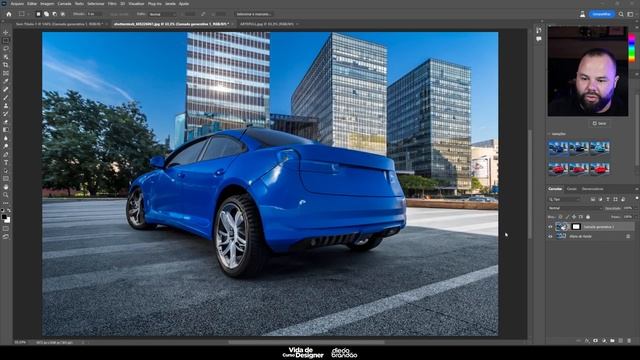Open the layer filter Tipo dropdown
Image resolution: width=640 pixels, height=360 pixels.
pyautogui.click(x=564, y=199)
